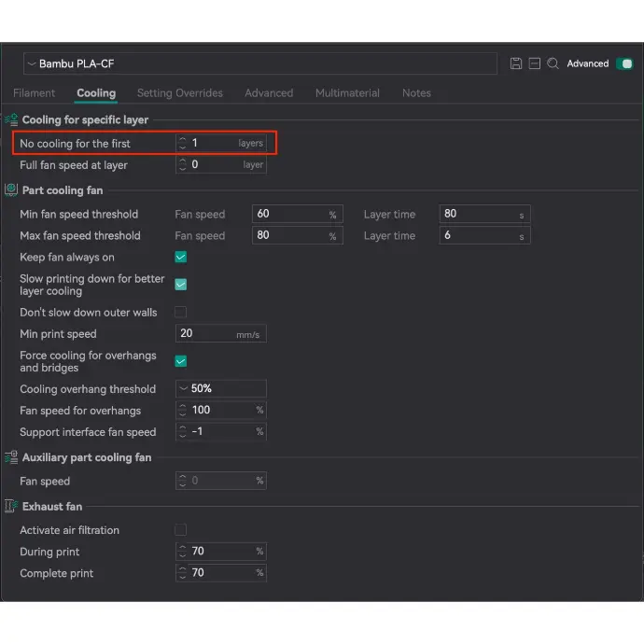Go to the Notes tab

[416, 93]
